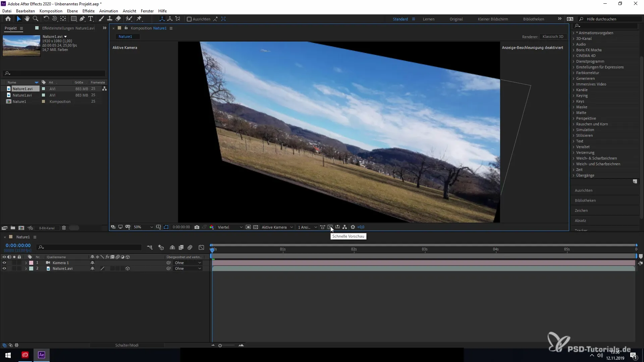Expand the Farbkorrektur effects category

click(574, 73)
